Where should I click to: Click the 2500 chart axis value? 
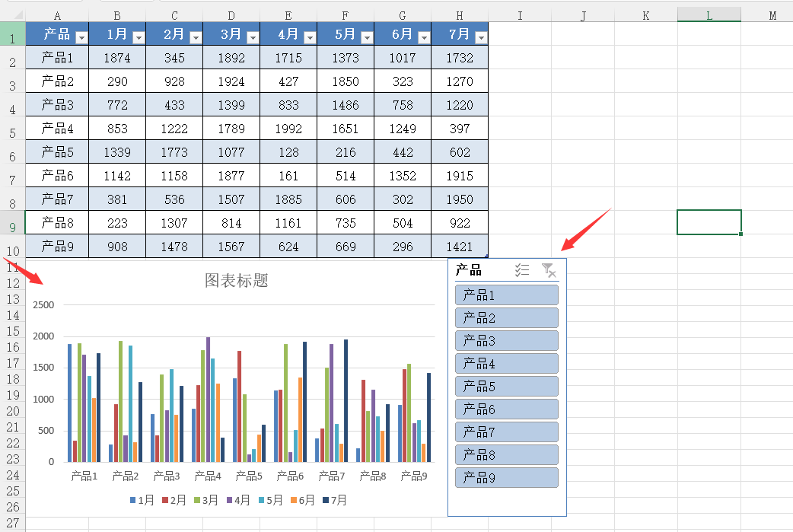(43, 305)
